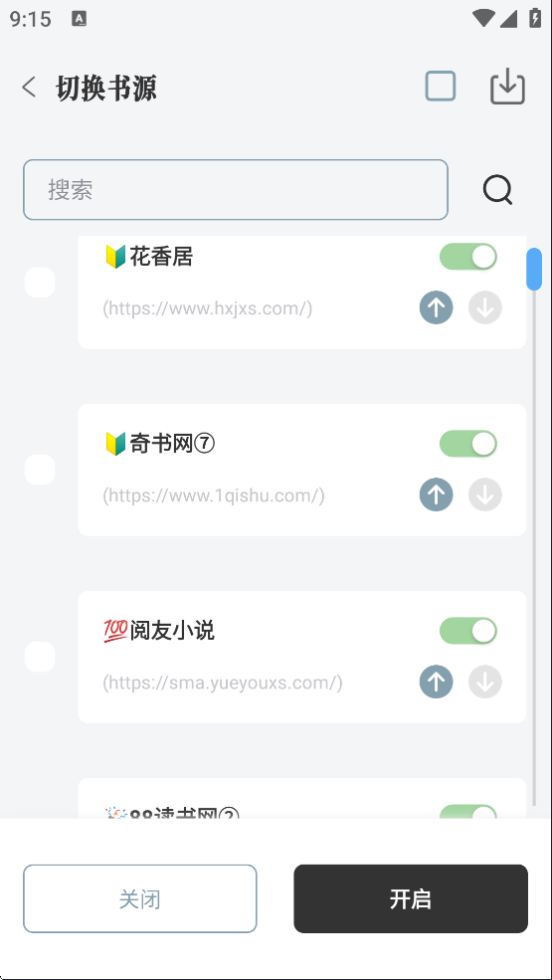Turn off the 阅友小说 source switch
552x980 pixels.
468,631
